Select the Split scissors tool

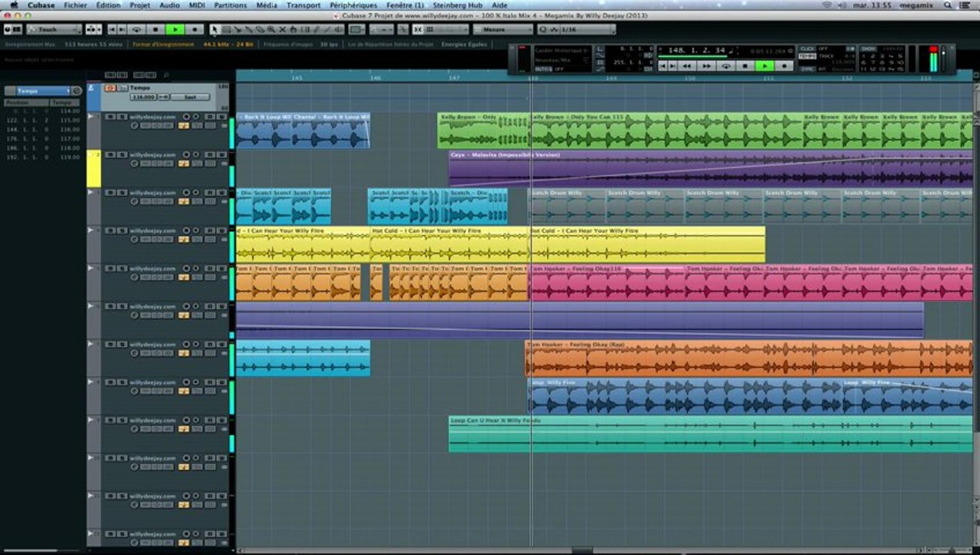(x=237, y=29)
